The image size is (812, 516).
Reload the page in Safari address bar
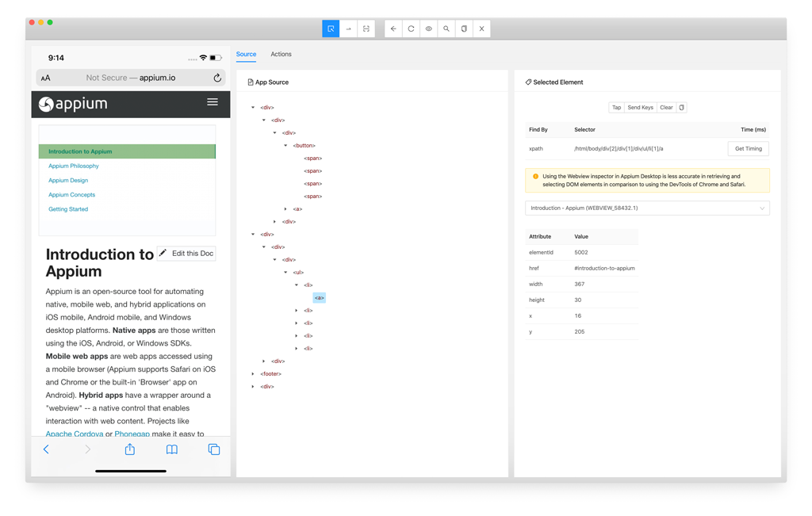(217, 78)
